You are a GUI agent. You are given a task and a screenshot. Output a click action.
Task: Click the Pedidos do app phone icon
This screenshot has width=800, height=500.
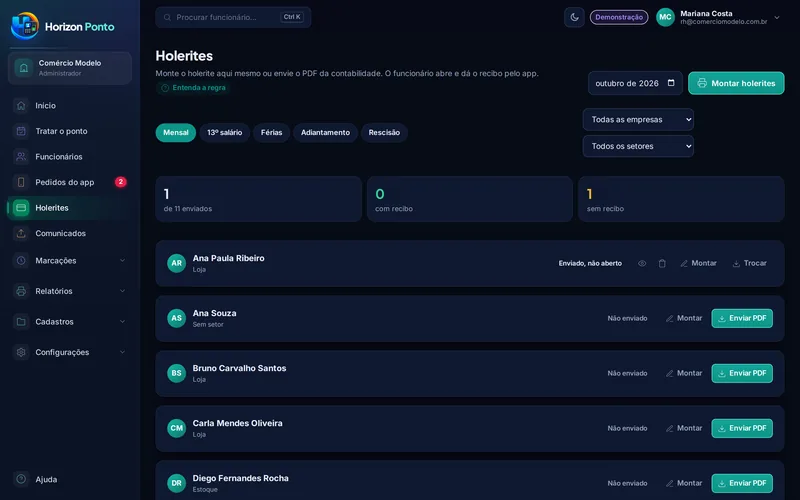click(21, 182)
